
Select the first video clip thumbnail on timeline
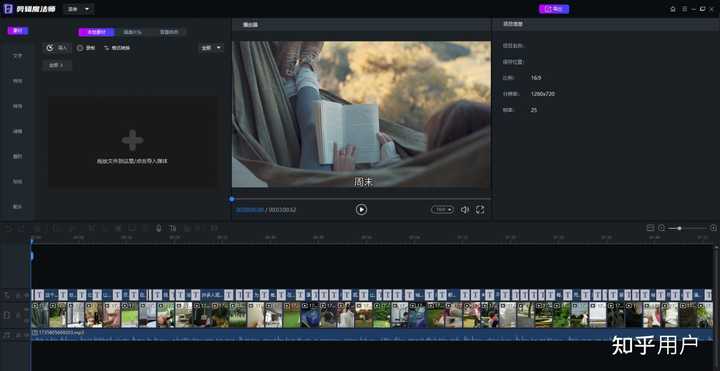point(40,315)
